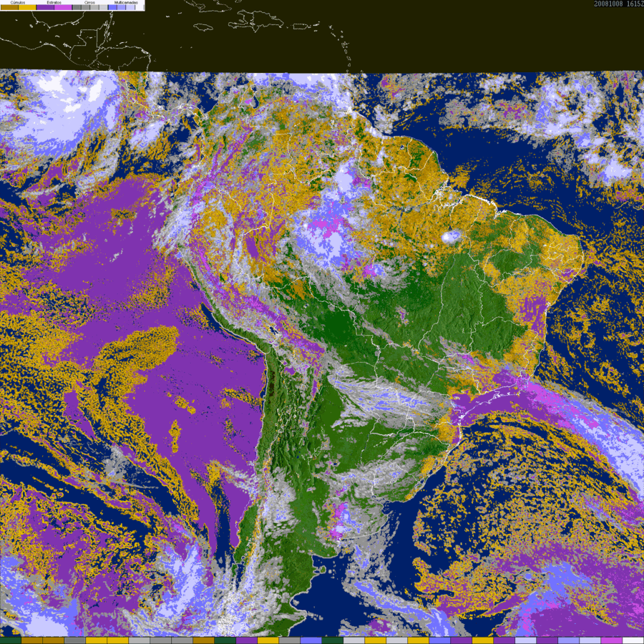
Task: Click the 20081008 1615Z timestamp
Action: click(619, 4)
